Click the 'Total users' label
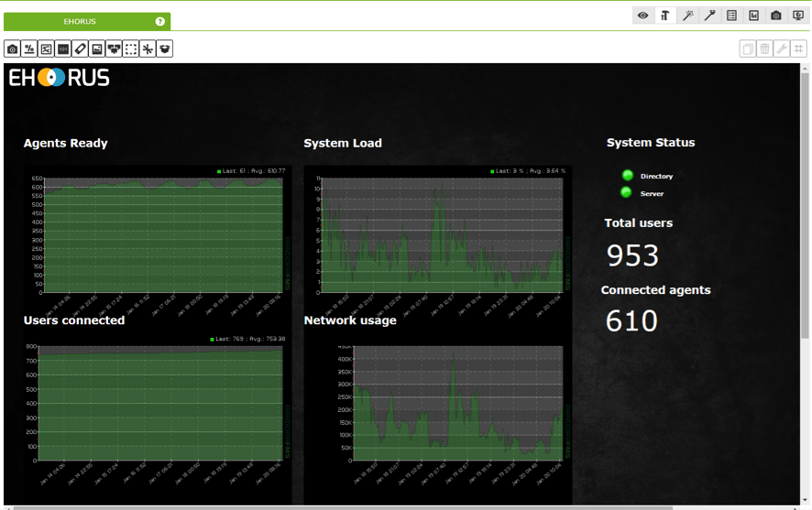Image resolution: width=812 pixels, height=510 pixels. 639,222
